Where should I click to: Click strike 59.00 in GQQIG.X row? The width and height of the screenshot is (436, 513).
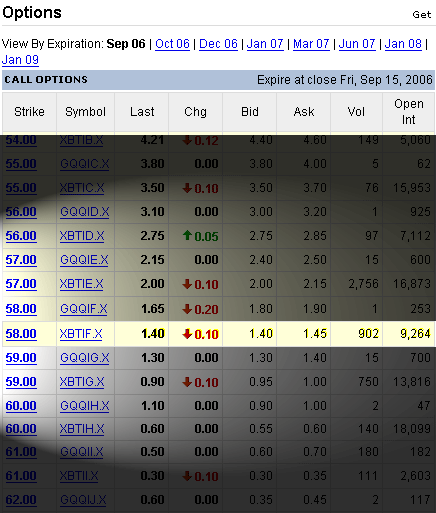[21, 358]
